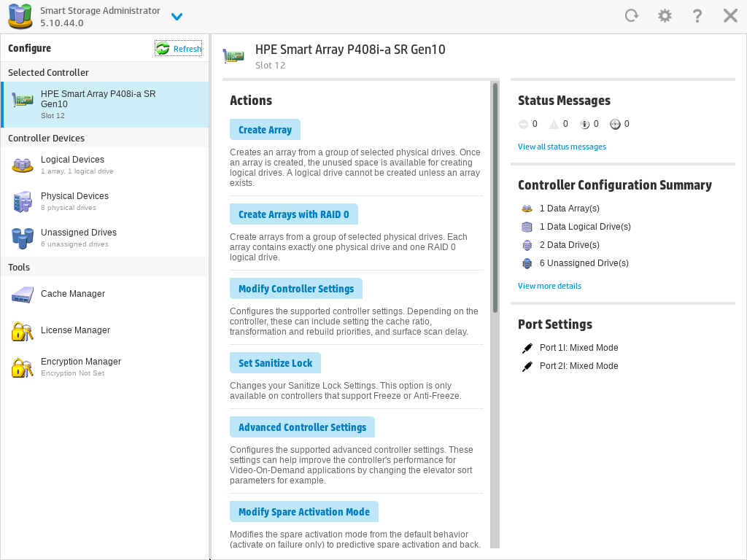
Task: Click the warning triangle status icon
Action: pos(553,124)
